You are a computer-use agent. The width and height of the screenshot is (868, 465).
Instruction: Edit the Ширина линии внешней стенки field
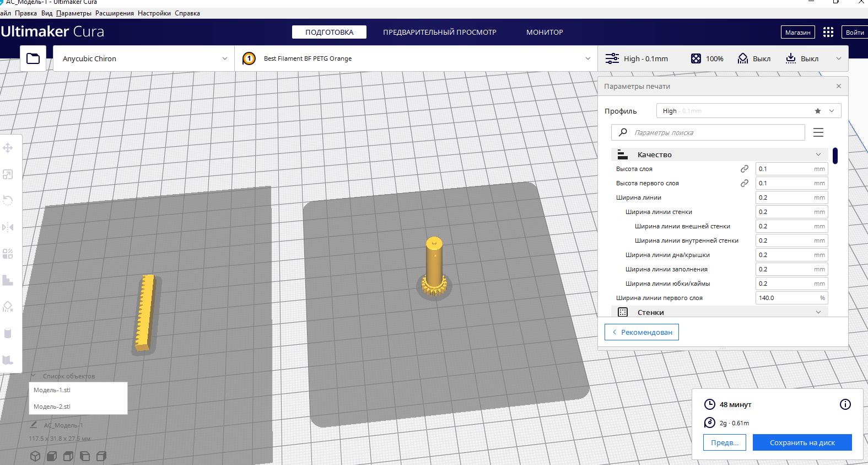(791, 226)
